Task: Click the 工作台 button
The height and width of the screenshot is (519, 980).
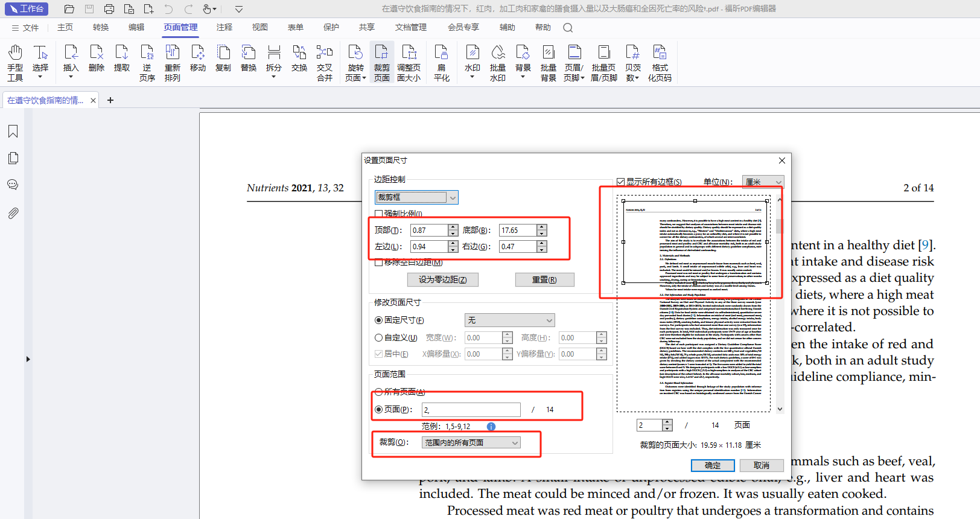Action: [x=27, y=9]
